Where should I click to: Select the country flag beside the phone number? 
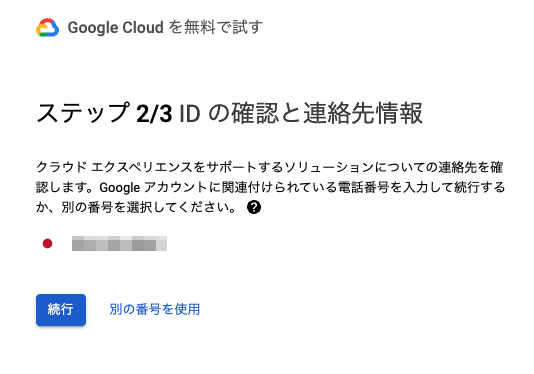tap(47, 244)
